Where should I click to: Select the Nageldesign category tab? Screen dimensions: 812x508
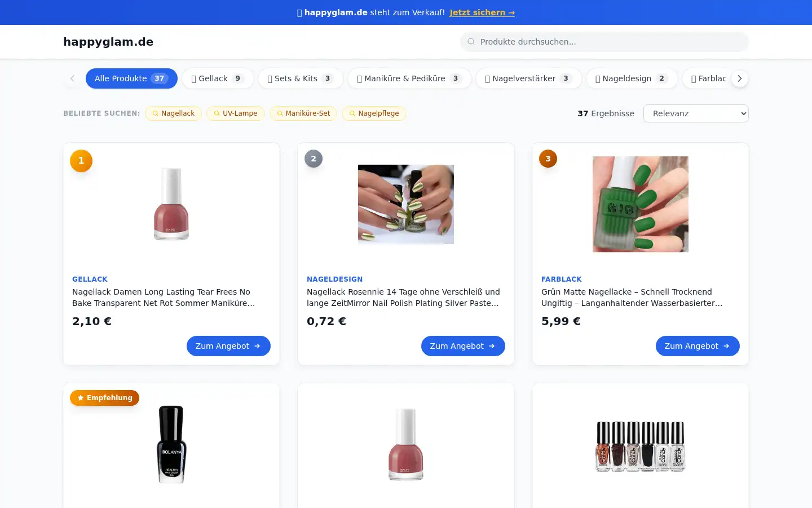click(x=632, y=78)
